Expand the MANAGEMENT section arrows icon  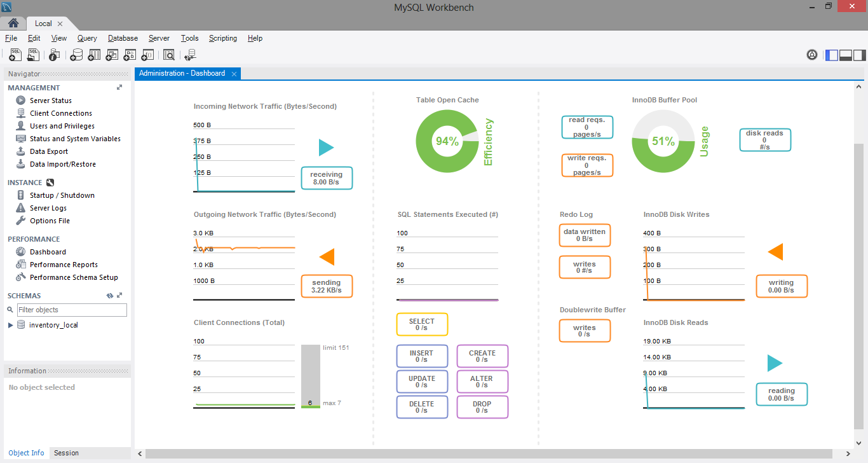tap(119, 88)
